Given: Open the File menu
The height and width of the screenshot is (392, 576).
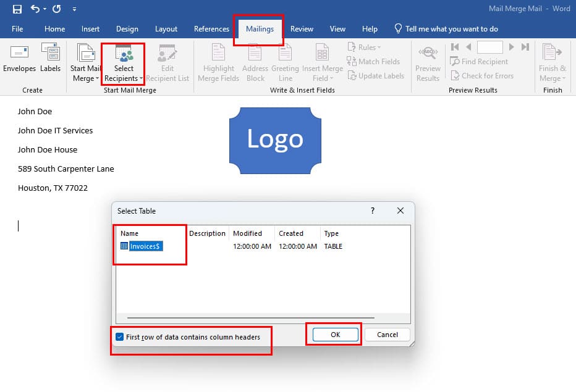Looking at the screenshot, I should tap(17, 28).
